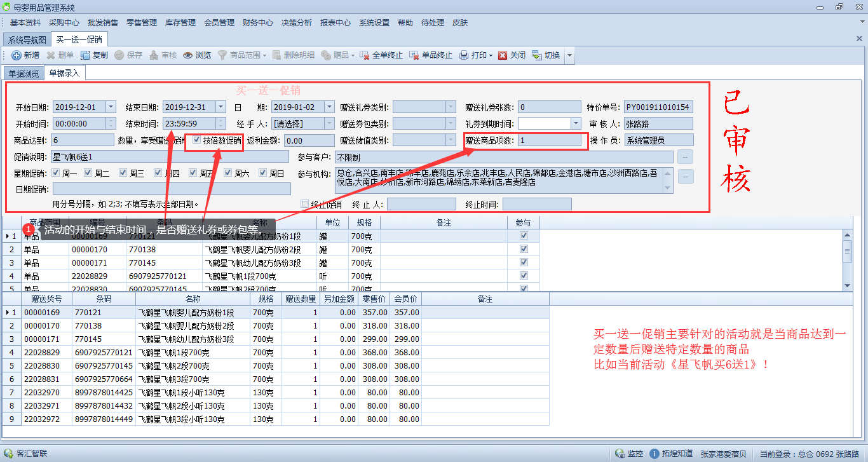Toggle 参与 checkbox for row 00000170
The height and width of the screenshot is (462, 868).
(524, 249)
